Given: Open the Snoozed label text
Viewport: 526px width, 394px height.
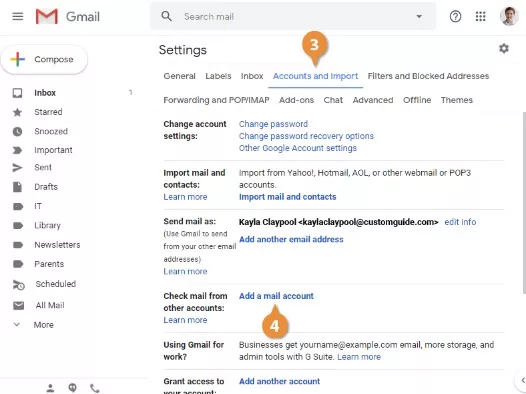Looking at the screenshot, I should pos(51,131).
